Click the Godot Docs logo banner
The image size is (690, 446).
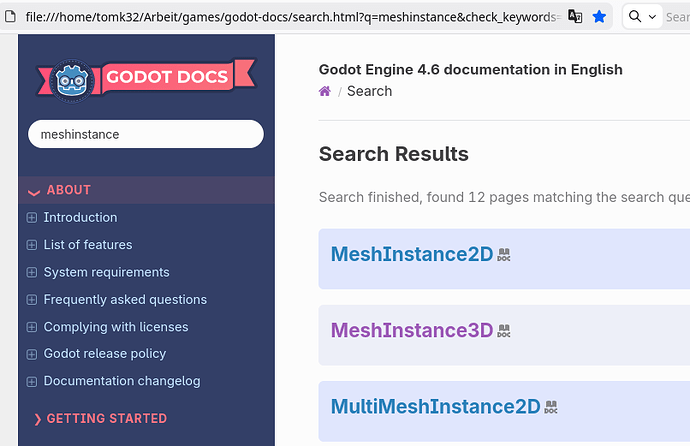tap(146, 80)
